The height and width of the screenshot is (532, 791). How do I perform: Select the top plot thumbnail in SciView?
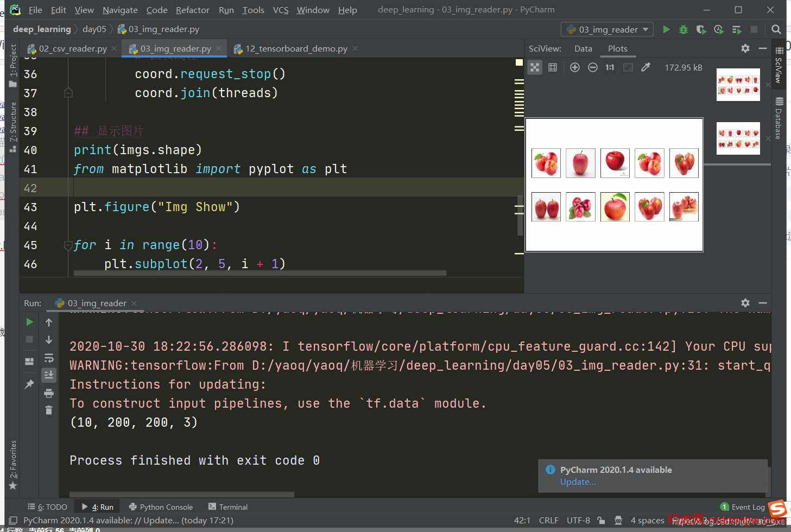pyautogui.click(x=738, y=85)
